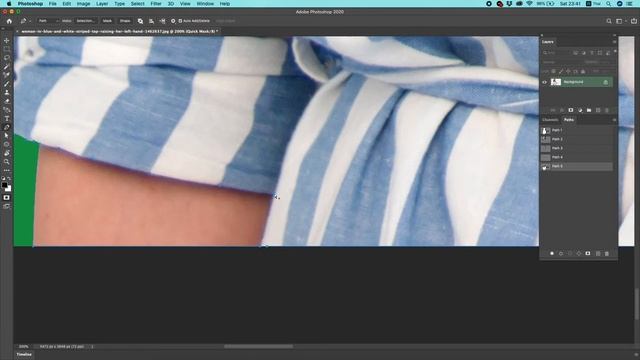This screenshot has width=640, height=360.
Task: Select the Hand tool
Action: 7,153
